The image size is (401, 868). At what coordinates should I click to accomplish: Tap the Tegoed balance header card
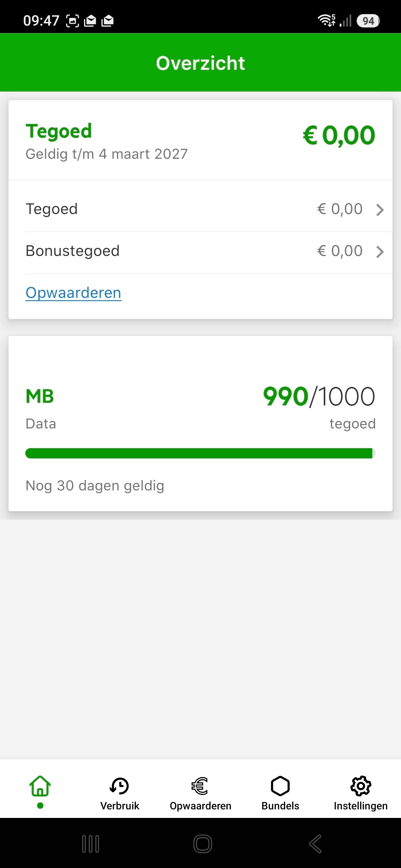coord(200,140)
